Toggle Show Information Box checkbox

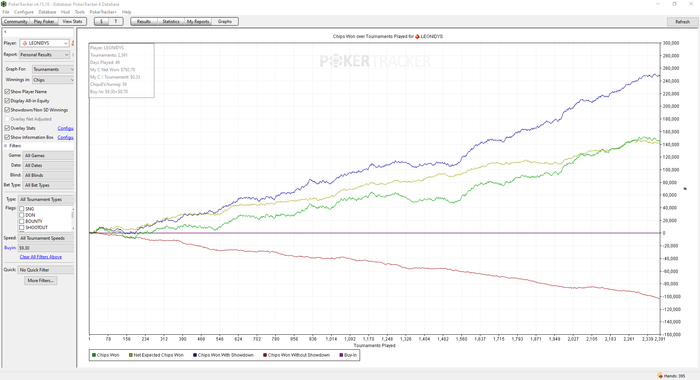(x=7, y=138)
